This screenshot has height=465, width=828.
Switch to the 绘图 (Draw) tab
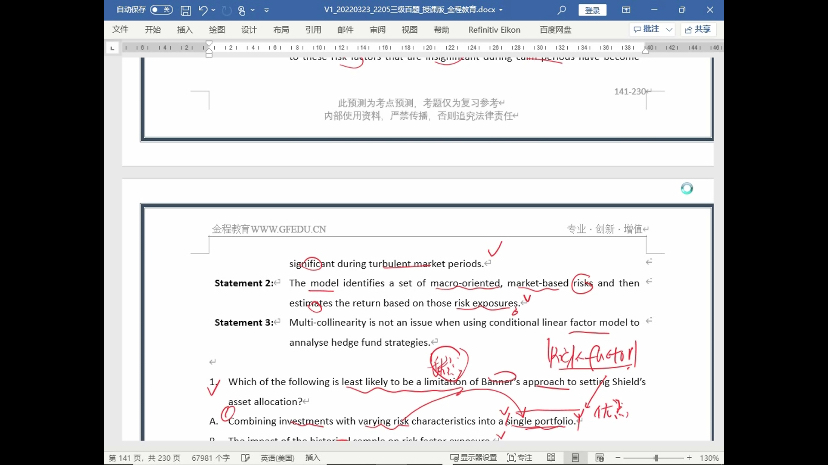(217, 30)
